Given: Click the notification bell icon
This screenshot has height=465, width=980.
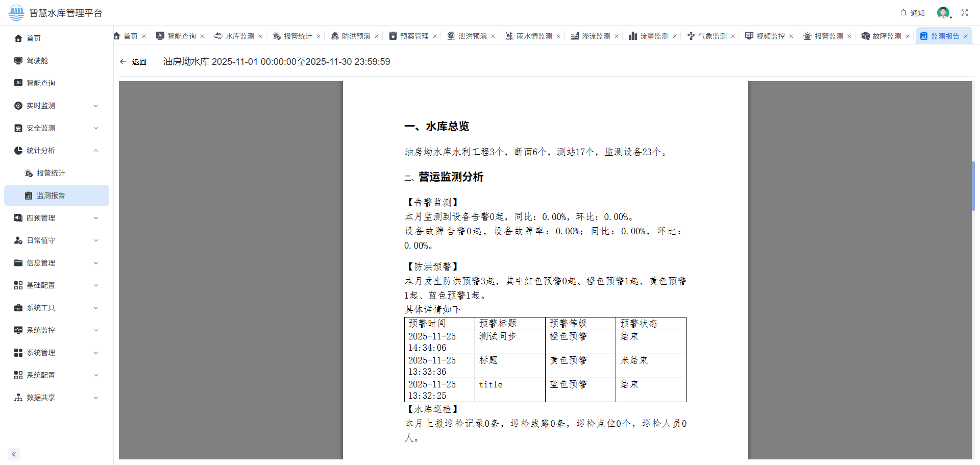Looking at the screenshot, I should 902,13.
